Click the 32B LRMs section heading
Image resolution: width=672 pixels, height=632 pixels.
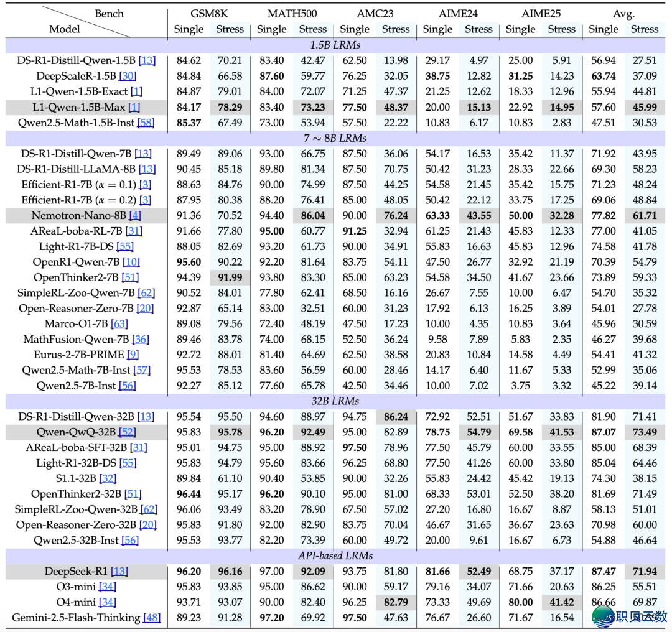click(x=335, y=401)
